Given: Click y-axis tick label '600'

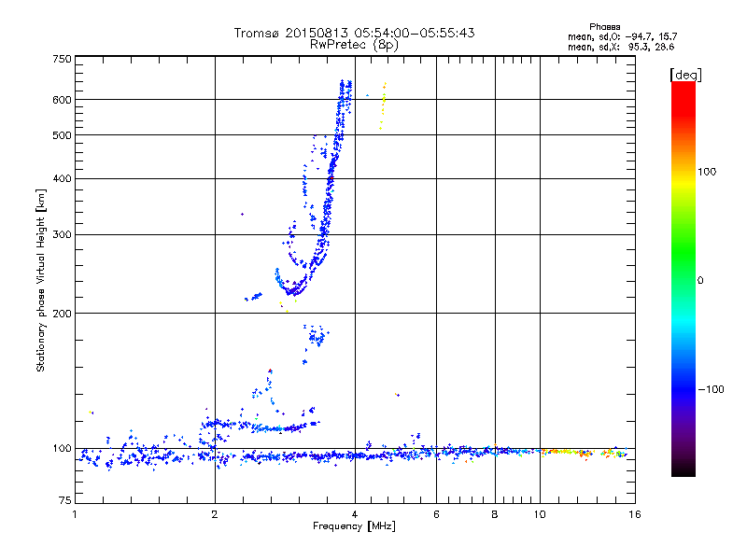Looking at the screenshot, I should (62, 100).
